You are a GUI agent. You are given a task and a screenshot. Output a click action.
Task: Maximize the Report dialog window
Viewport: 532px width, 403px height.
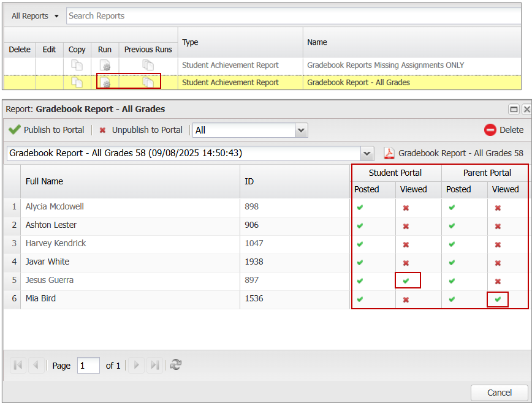pyautogui.click(x=514, y=109)
